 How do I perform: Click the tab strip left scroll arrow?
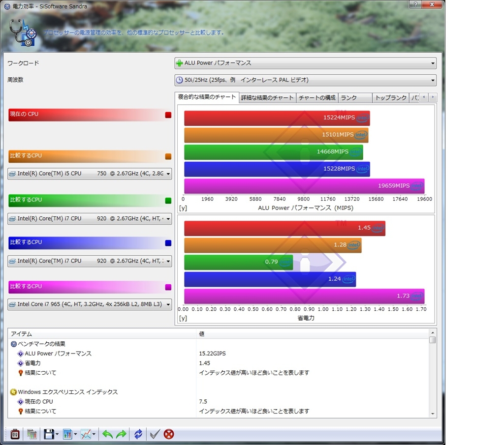pyautogui.click(x=424, y=97)
